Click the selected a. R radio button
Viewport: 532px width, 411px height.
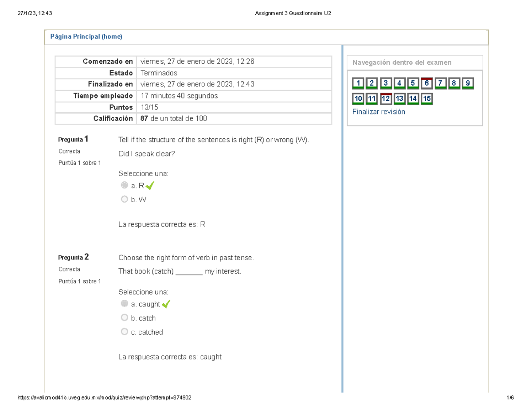pyautogui.click(x=124, y=184)
